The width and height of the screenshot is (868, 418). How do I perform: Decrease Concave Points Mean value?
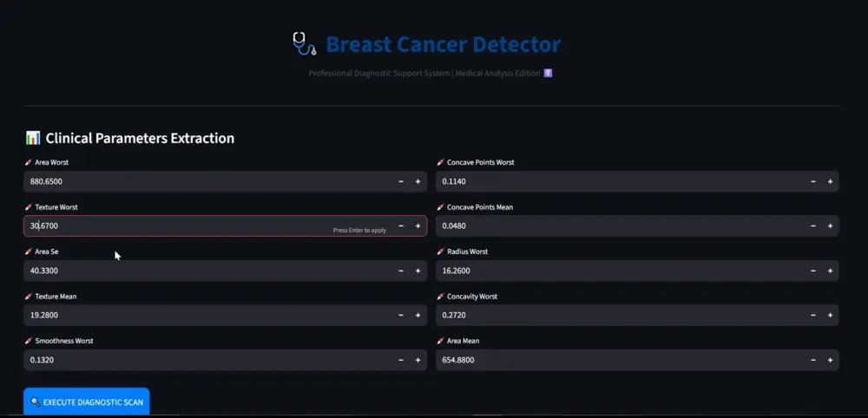[813, 226]
